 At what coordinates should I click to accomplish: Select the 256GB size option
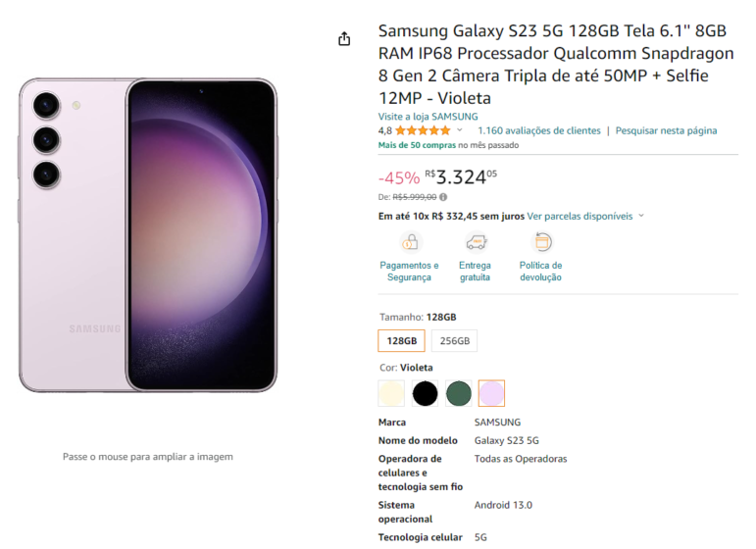pos(454,341)
